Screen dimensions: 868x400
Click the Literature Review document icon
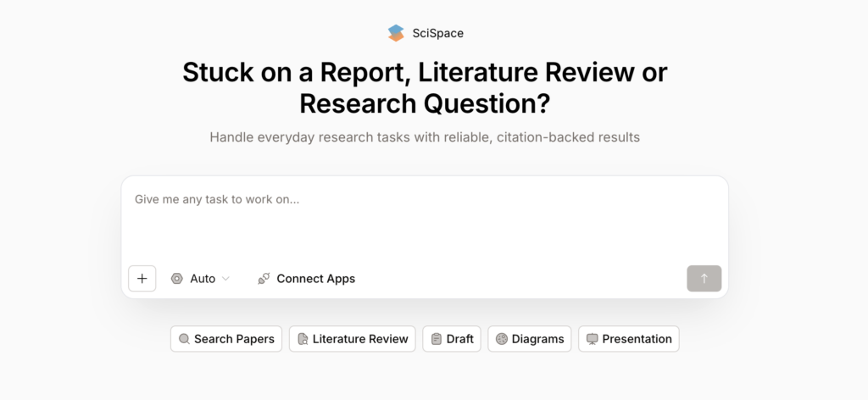click(x=303, y=339)
